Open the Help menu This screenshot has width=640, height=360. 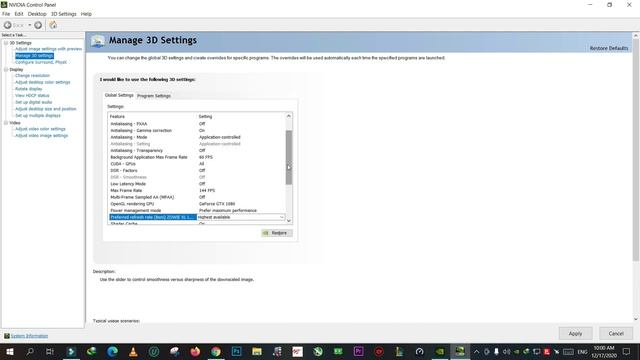86,14
